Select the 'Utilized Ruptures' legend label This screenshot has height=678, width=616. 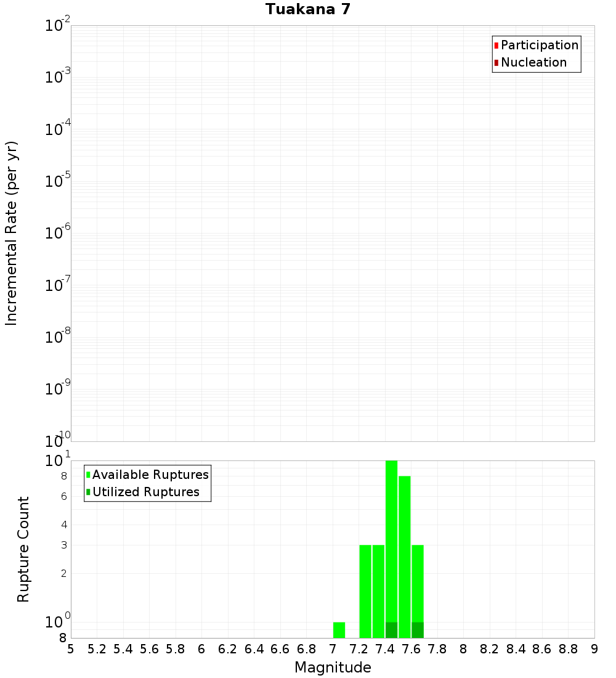tap(146, 492)
